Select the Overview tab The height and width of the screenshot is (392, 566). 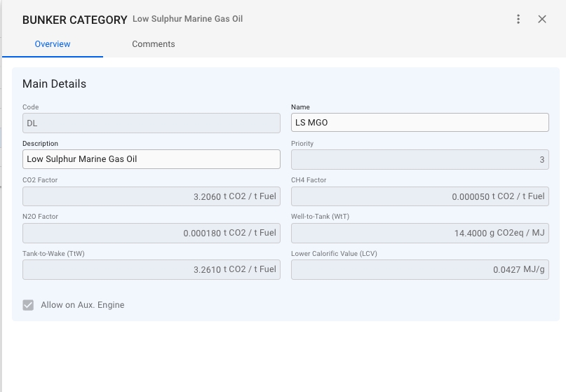point(53,44)
